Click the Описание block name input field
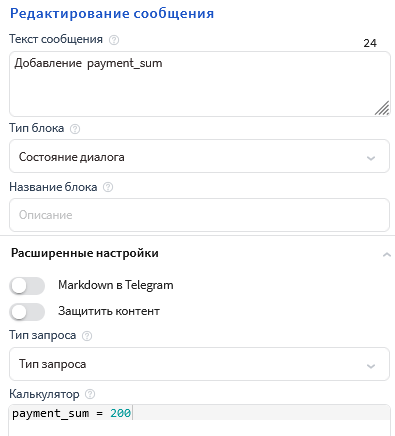 click(x=199, y=215)
